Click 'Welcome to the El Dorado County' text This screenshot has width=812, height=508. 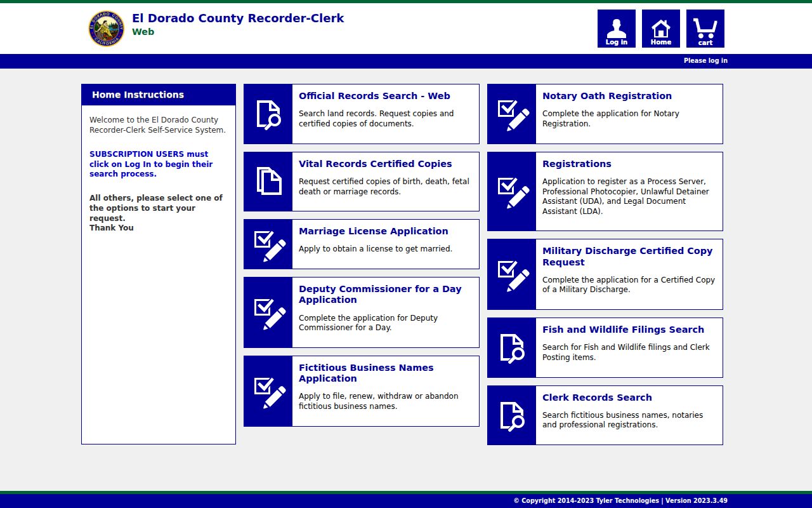pos(157,125)
